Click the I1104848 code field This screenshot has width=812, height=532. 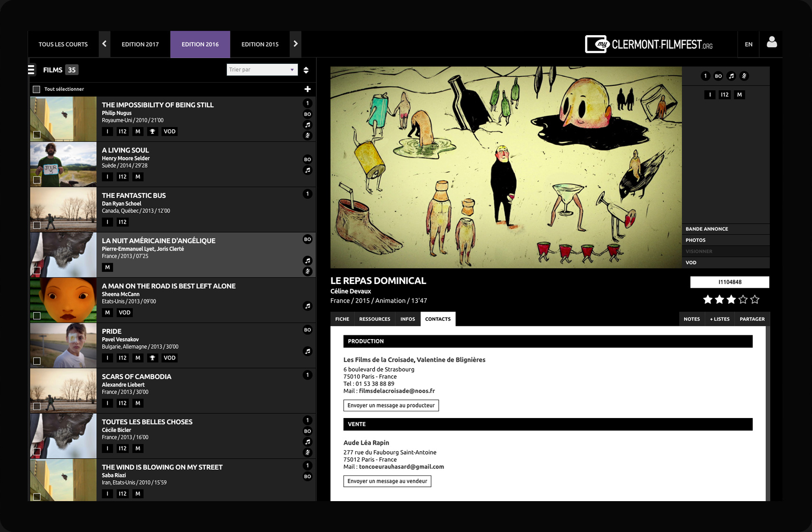(730, 282)
